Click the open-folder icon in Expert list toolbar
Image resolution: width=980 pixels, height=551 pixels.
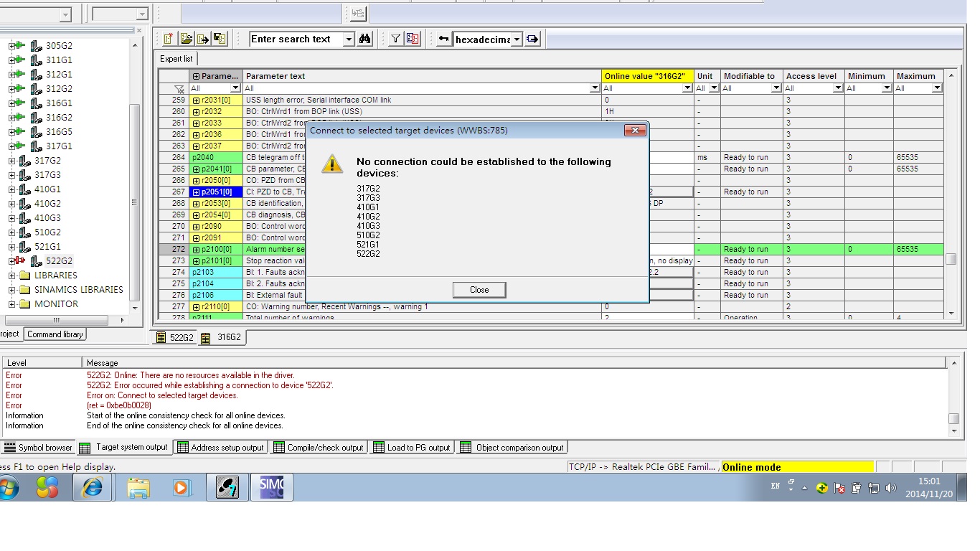[187, 39]
